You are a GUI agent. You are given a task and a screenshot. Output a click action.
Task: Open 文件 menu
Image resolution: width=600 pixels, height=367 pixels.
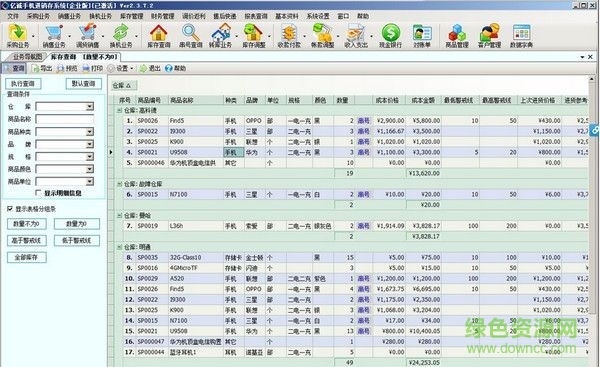point(13,16)
